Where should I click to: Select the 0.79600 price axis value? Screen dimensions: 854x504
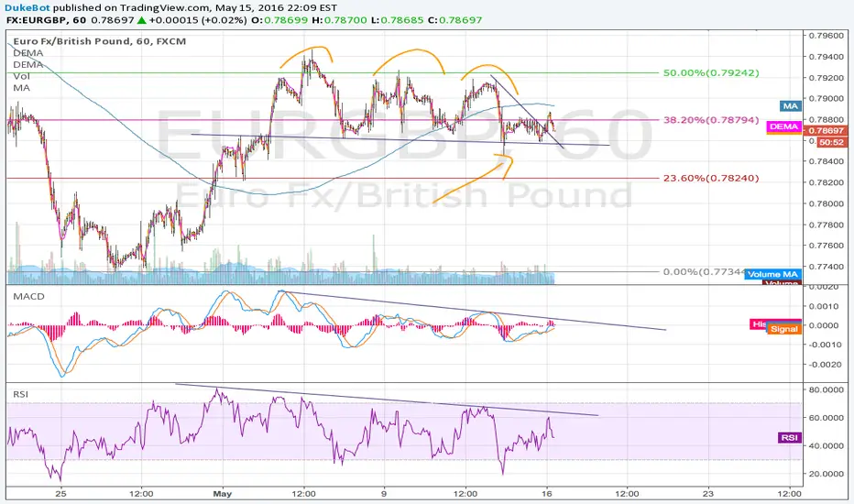826,36
